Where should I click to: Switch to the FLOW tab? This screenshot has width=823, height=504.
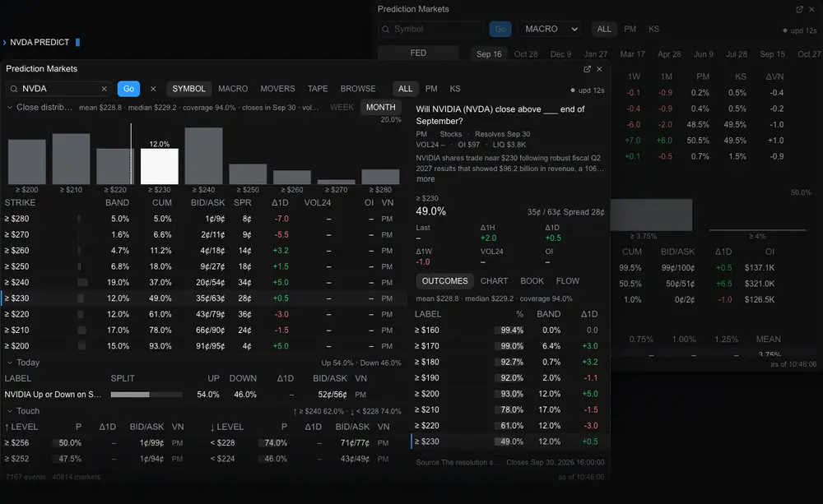click(x=567, y=281)
